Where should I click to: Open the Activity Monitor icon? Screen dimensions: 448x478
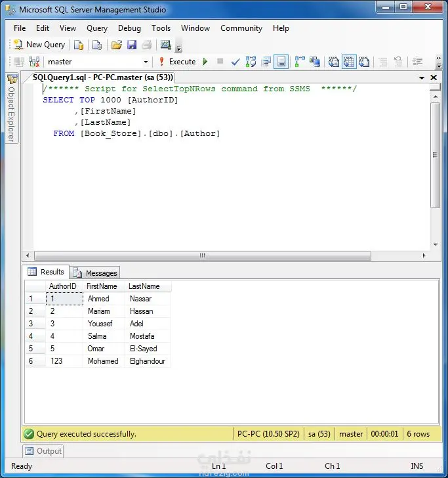coord(166,45)
